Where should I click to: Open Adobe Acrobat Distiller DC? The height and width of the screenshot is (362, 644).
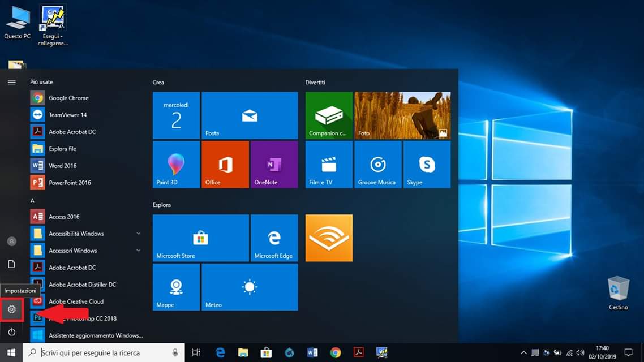[86, 285]
